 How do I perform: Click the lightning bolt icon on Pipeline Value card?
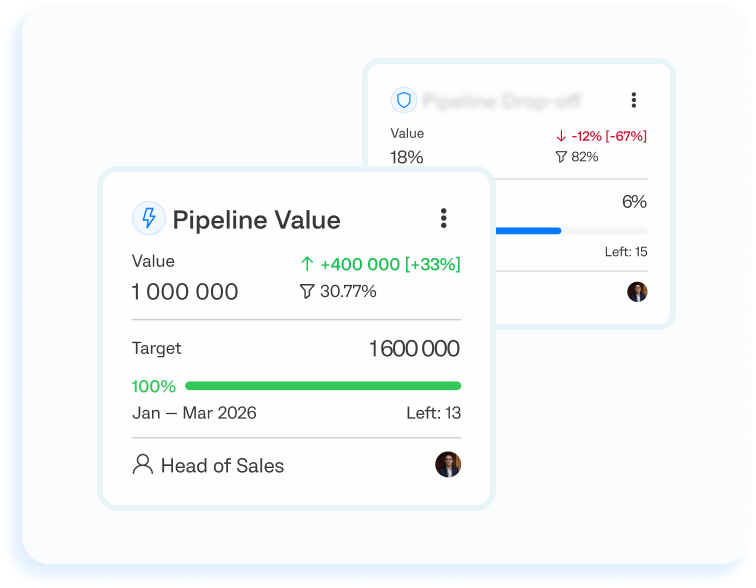click(x=149, y=218)
